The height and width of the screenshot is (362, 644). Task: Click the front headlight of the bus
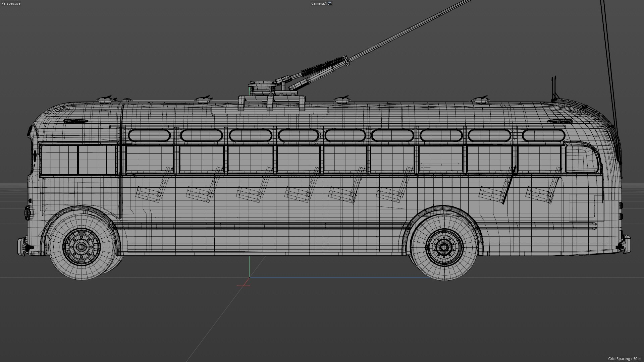28,213
